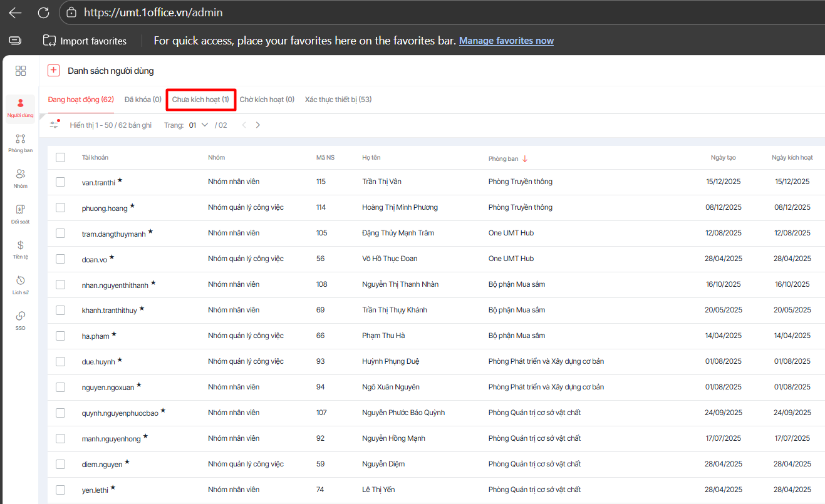Expand the page number dropdown
825x504 pixels.
pyautogui.click(x=204, y=125)
